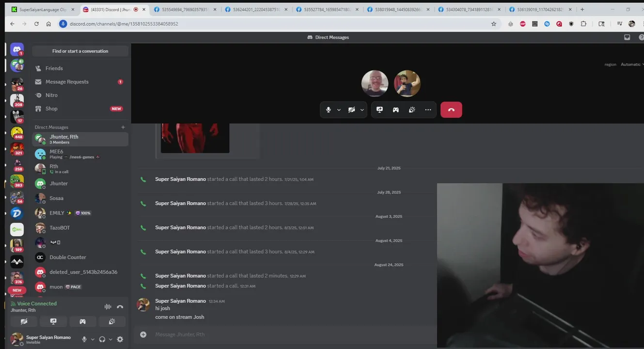
Task: Open Jhunter direct message
Action: point(80,184)
